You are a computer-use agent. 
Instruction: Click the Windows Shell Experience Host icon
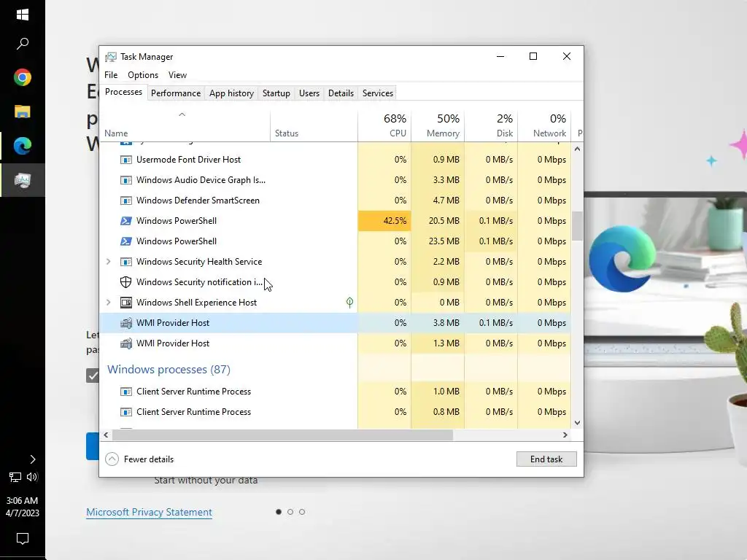click(125, 303)
